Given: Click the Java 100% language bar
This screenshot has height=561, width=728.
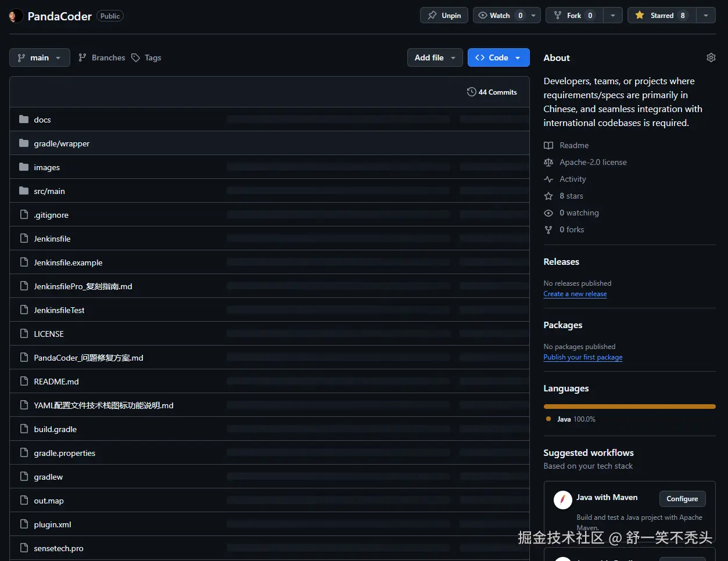Looking at the screenshot, I should [629, 407].
